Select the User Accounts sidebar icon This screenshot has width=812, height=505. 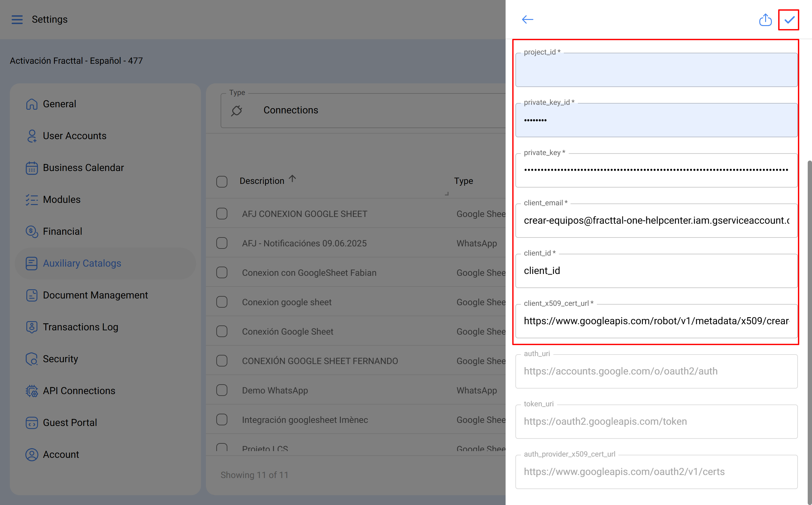tap(32, 136)
